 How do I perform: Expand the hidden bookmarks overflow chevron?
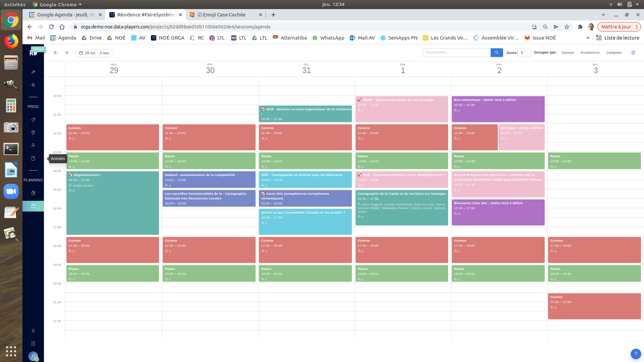(588, 38)
